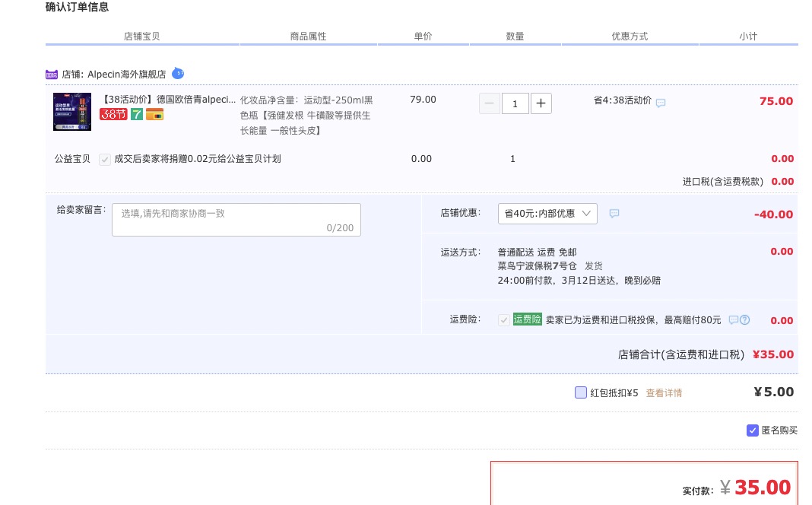Click the blue Wangwang chat icon beside Alpecin

pos(178,74)
